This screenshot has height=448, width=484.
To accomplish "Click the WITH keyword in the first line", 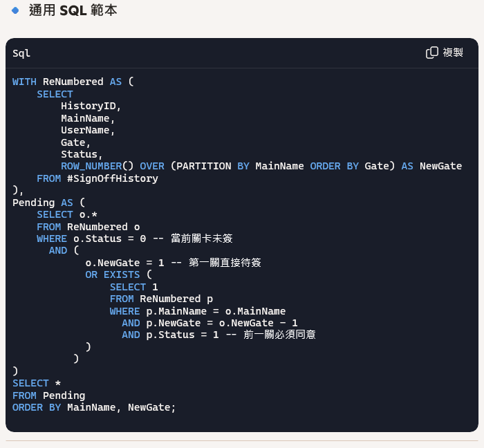I will pos(24,82).
